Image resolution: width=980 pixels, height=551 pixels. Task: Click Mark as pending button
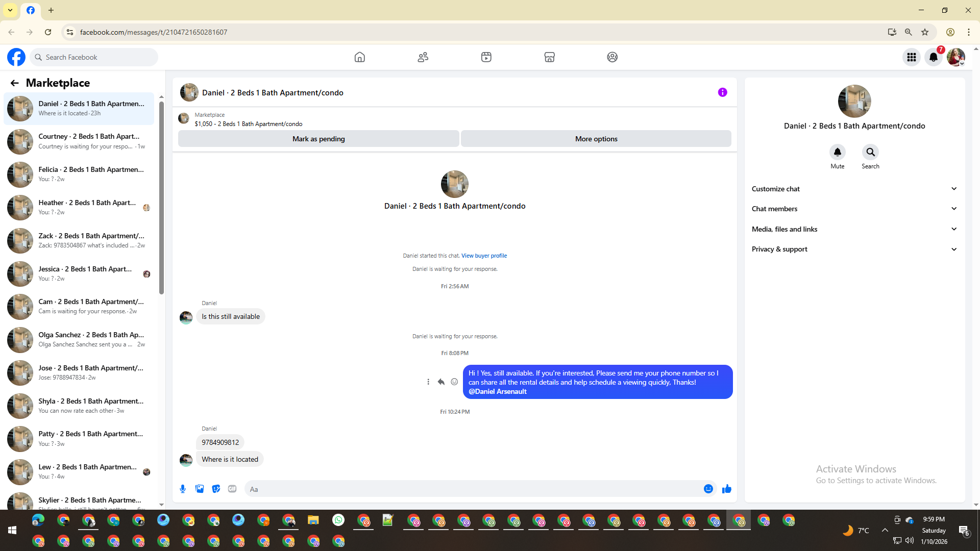coord(318,139)
